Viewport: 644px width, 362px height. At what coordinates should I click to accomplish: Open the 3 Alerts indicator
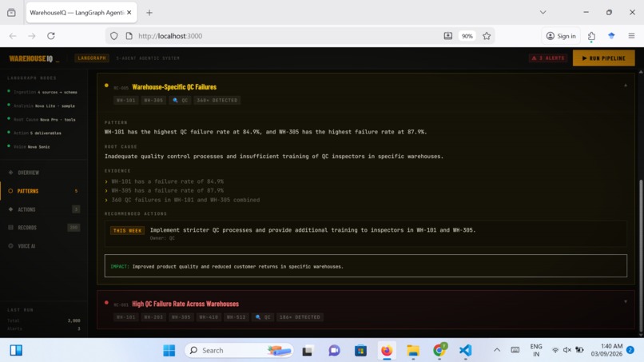point(548,58)
